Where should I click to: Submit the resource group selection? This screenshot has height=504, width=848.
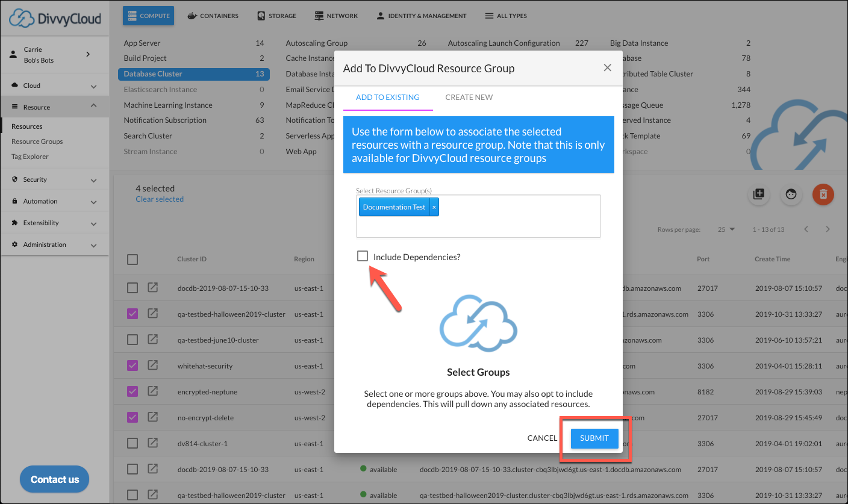click(594, 438)
